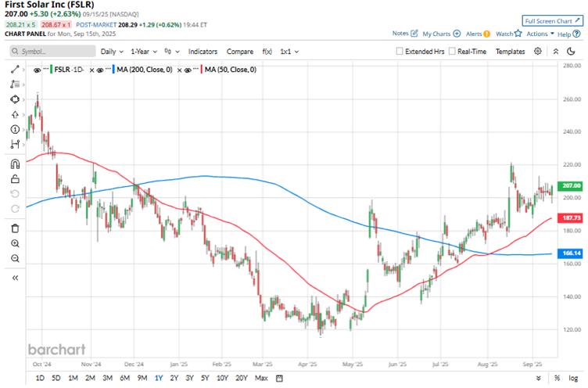
Task: Click the 187.73 red MA price label
Action: (571, 218)
